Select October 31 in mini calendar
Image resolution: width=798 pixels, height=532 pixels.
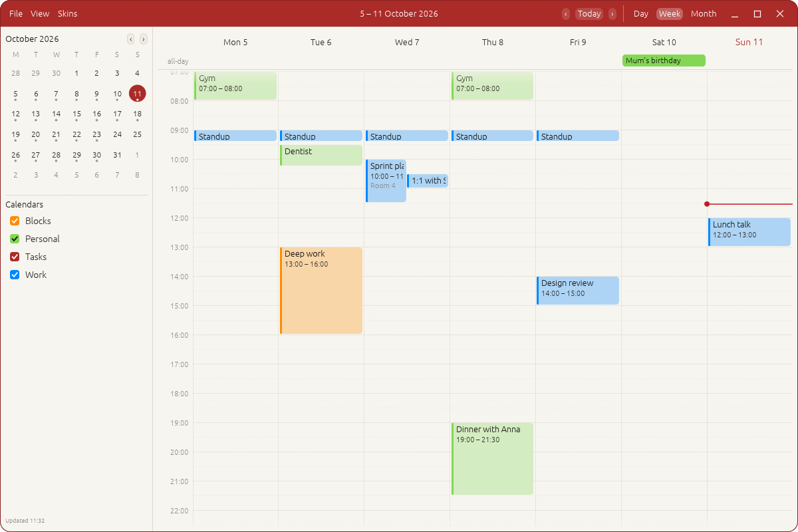coord(117,155)
